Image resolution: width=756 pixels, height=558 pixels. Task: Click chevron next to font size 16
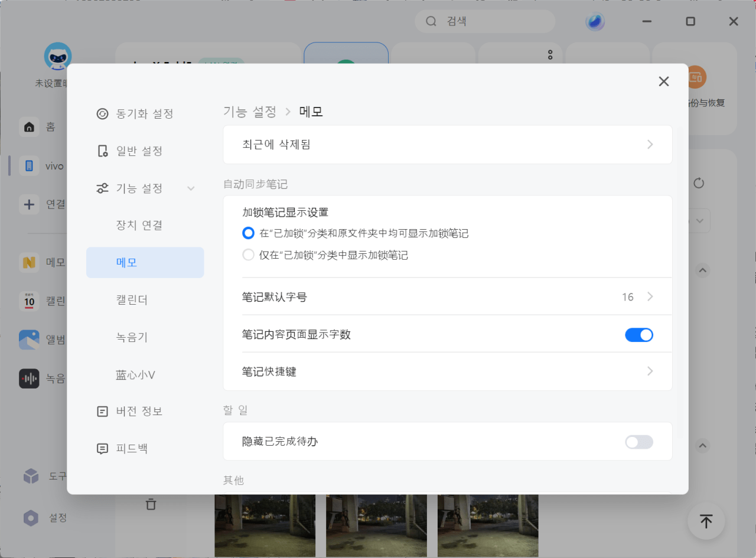point(650,297)
